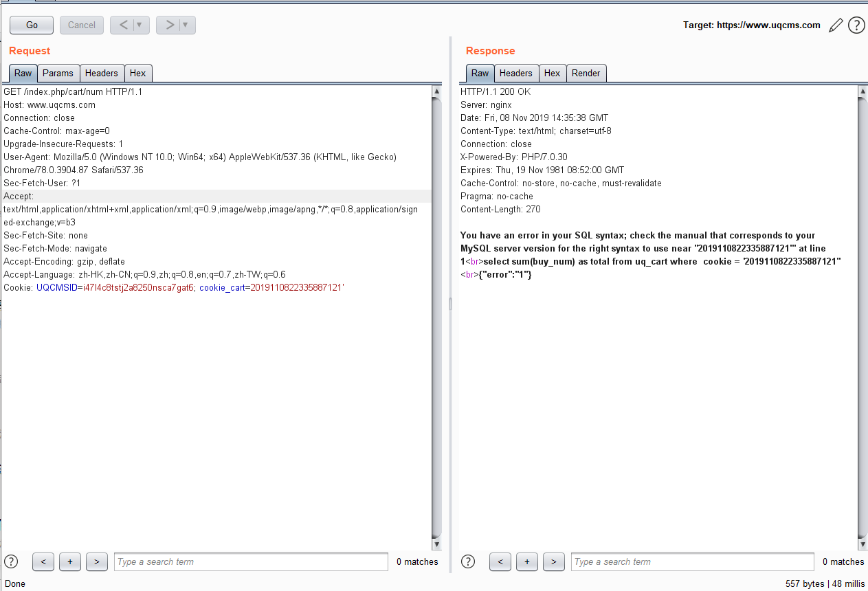Click the Accept-Encoding: gzip, deflate line
Viewport: 868px width, 591px height.
point(64,261)
